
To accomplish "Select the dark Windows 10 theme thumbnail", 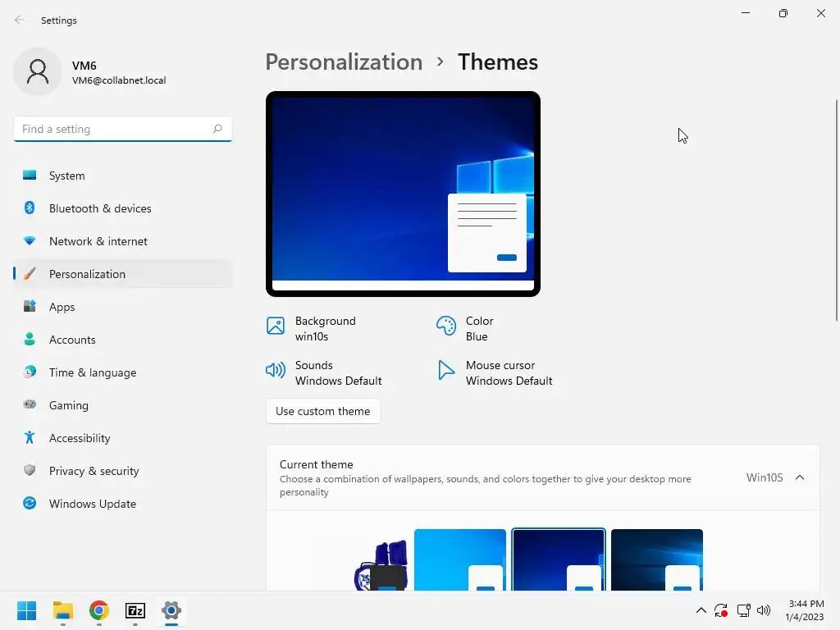I will [657, 559].
